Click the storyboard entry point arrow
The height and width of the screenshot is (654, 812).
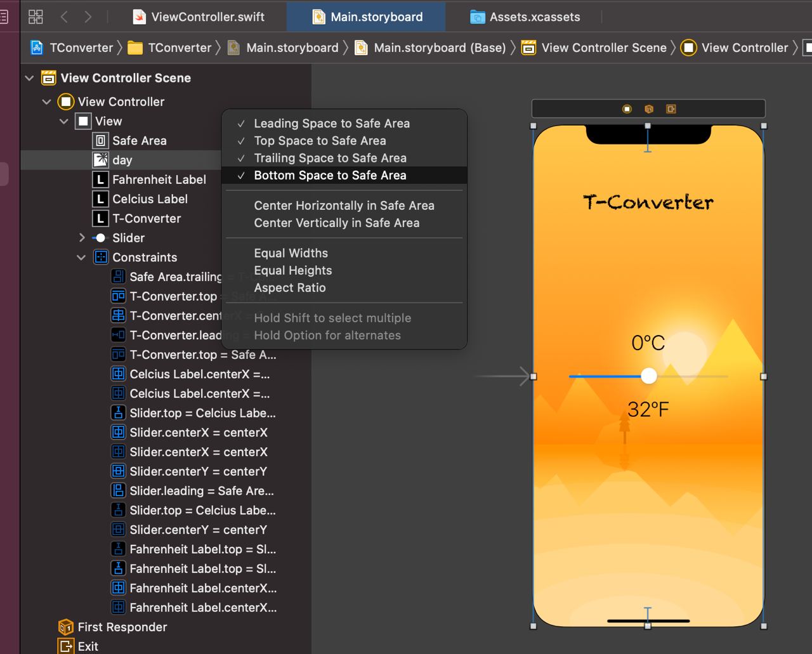[501, 376]
